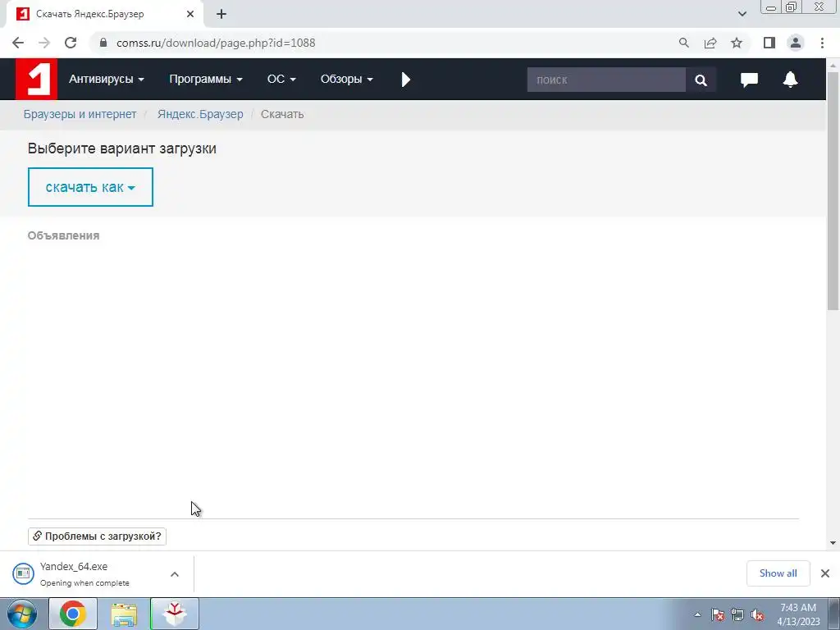This screenshot has height=630, width=840.
Task: Open Windows Explorer from taskbar
Action: (x=124, y=614)
